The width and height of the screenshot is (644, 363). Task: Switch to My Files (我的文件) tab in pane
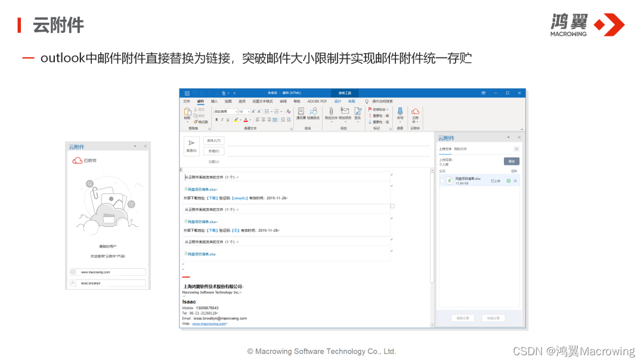[460, 149]
